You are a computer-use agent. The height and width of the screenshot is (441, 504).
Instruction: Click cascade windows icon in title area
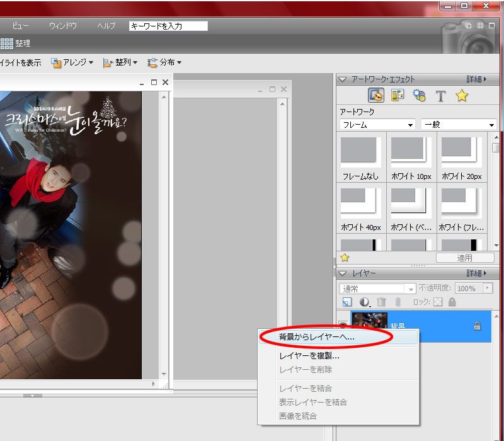(x=468, y=25)
